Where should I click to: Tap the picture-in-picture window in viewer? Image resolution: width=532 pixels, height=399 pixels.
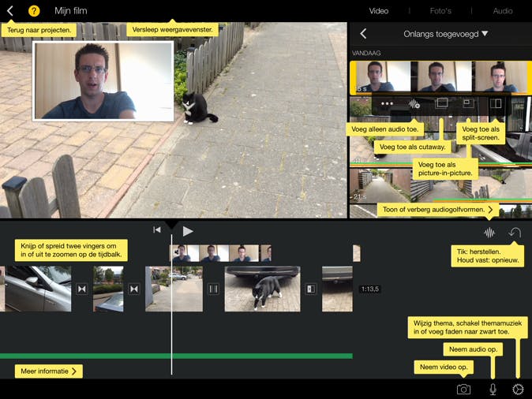click(x=103, y=81)
